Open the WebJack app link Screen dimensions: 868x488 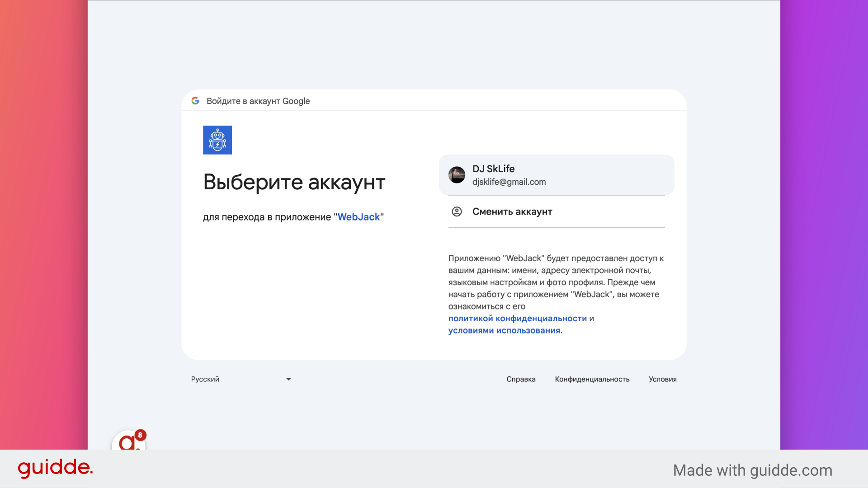pyautogui.click(x=359, y=217)
